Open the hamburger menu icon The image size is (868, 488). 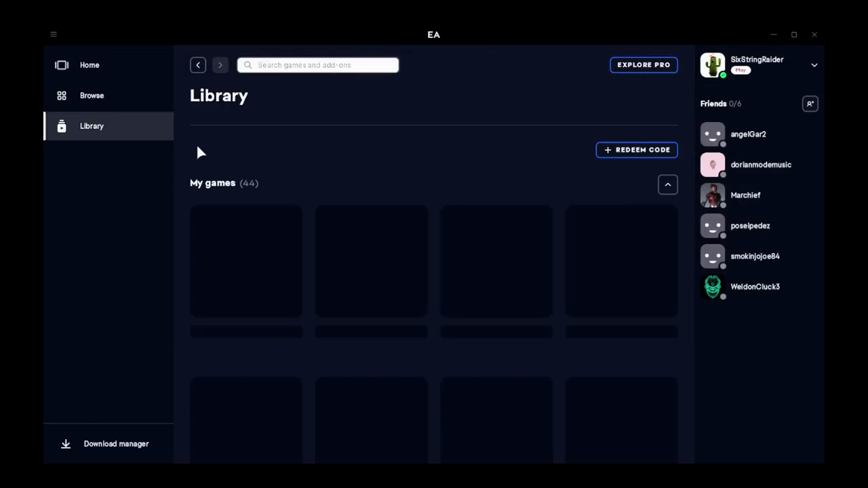tap(54, 34)
